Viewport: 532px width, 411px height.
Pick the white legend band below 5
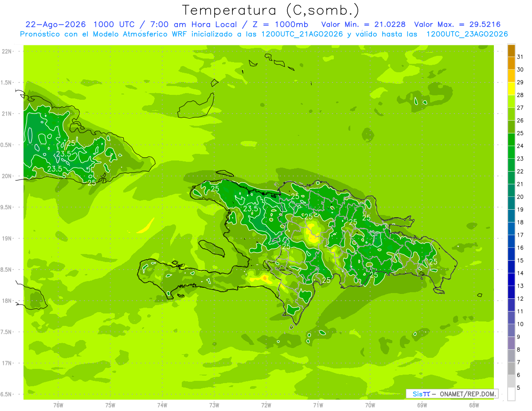pos(511,394)
